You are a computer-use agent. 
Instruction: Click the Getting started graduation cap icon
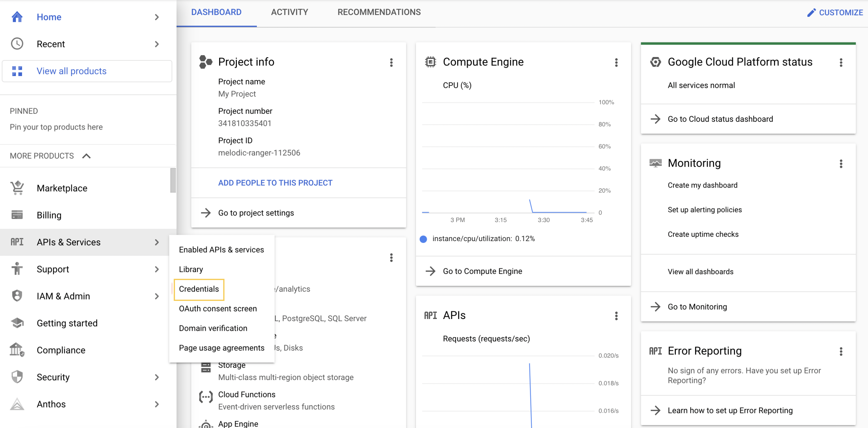[17, 323]
